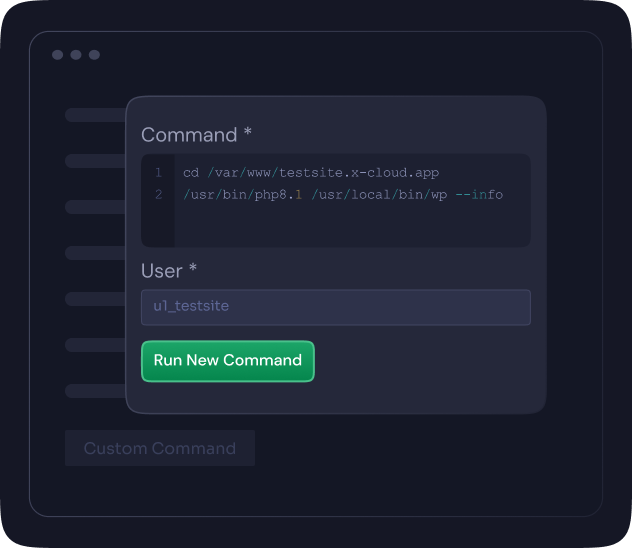632x548 pixels.
Task: Open the Custom Command button
Action: 160,448
